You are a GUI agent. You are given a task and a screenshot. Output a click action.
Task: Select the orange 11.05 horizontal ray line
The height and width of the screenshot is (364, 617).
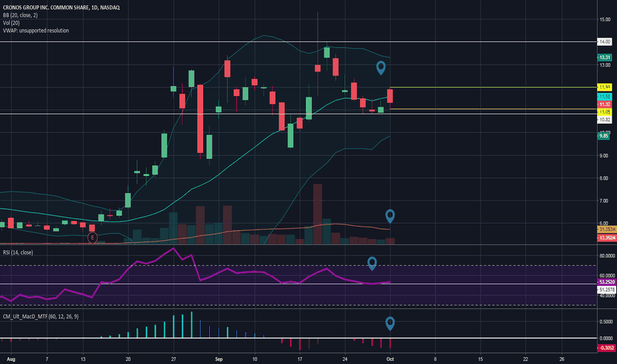493,109
